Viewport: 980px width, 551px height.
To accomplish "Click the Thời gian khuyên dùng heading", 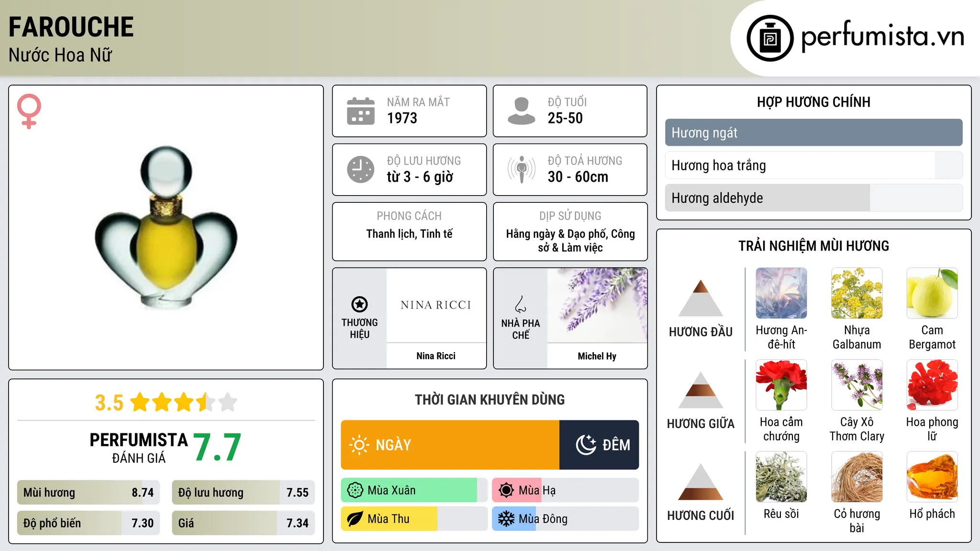I will [x=490, y=399].
